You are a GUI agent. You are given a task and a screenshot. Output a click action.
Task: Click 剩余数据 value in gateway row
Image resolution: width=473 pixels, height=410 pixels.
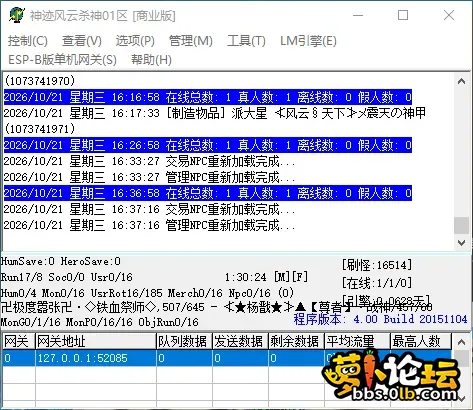(296, 358)
